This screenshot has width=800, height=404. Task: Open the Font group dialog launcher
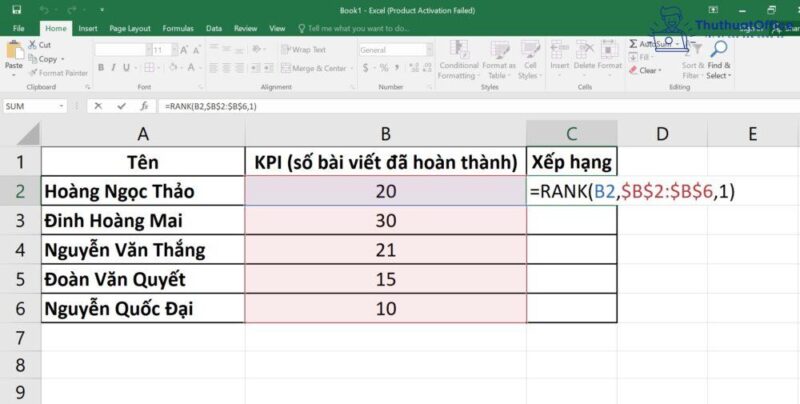(201, 87)
